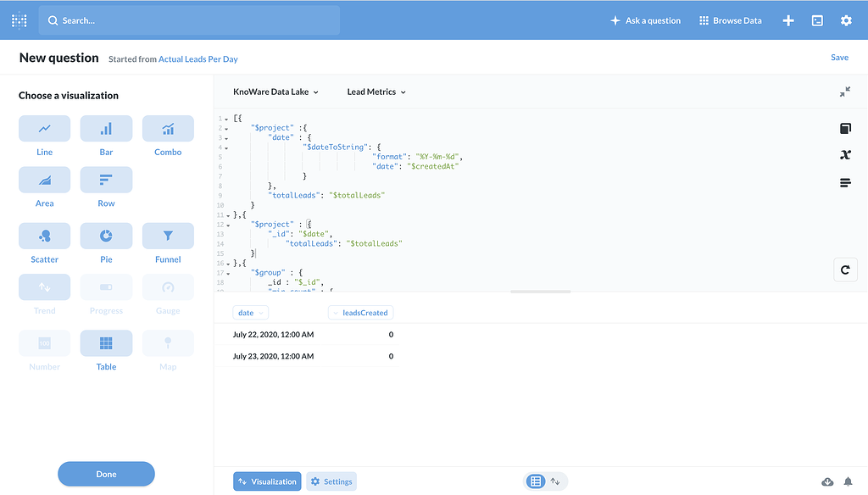Click July 23, 2020 date cell
The height and width of the screenshot is (495, 868).
(274, 356)
